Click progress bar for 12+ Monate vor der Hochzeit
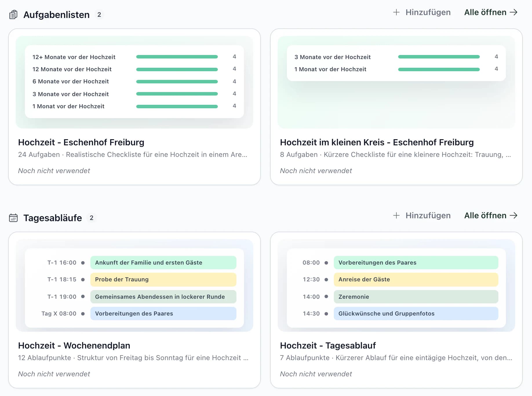Screen dimensions: 532x396 pos(177,57)
